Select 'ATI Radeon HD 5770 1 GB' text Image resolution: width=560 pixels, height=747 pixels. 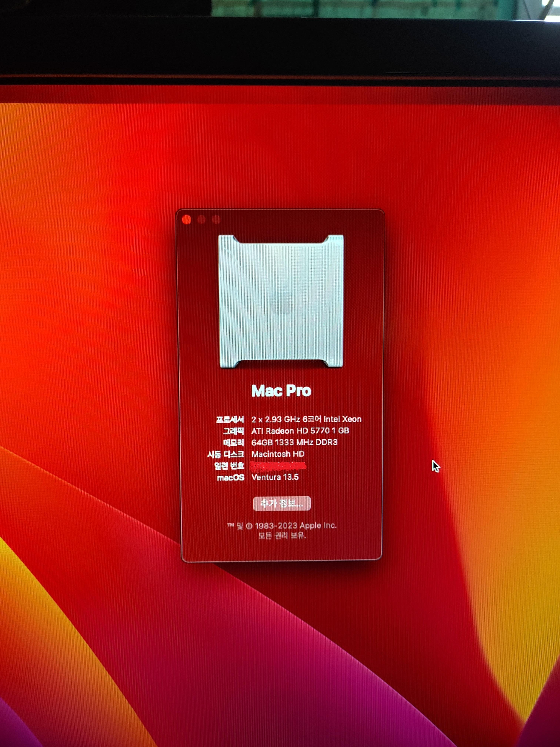point(300,431)
